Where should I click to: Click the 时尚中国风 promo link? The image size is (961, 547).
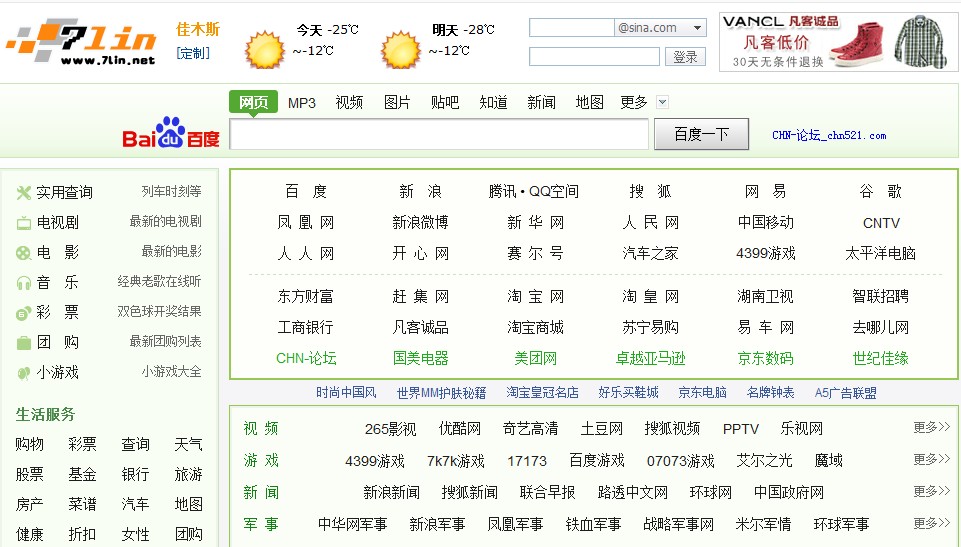pyautogui.click(x=346, y=393)
